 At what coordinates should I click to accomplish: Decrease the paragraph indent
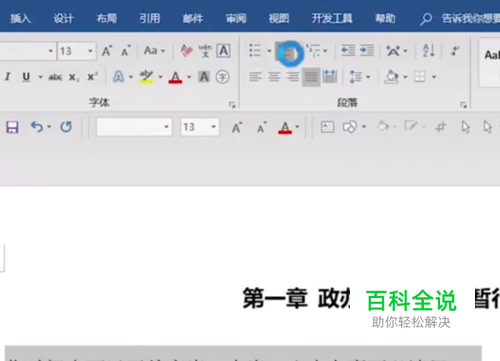coord(348,51)
